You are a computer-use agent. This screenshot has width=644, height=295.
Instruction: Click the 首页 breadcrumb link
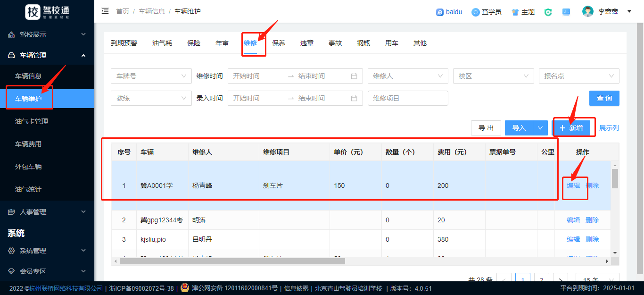point(123,11)
